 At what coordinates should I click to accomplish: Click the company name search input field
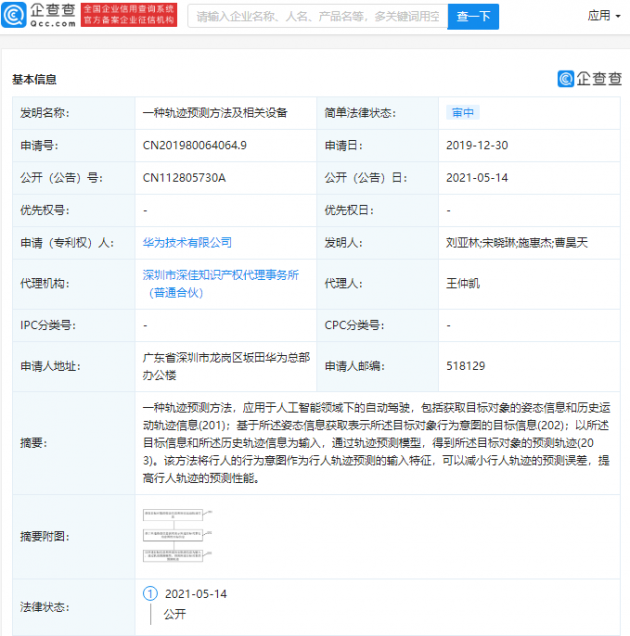pos(317,17)
